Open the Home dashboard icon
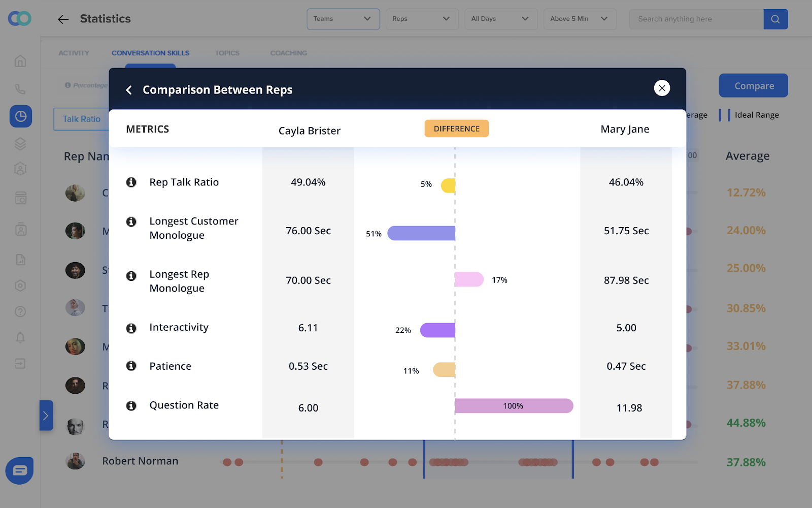812x508 pixels. [x=20, y=60]
